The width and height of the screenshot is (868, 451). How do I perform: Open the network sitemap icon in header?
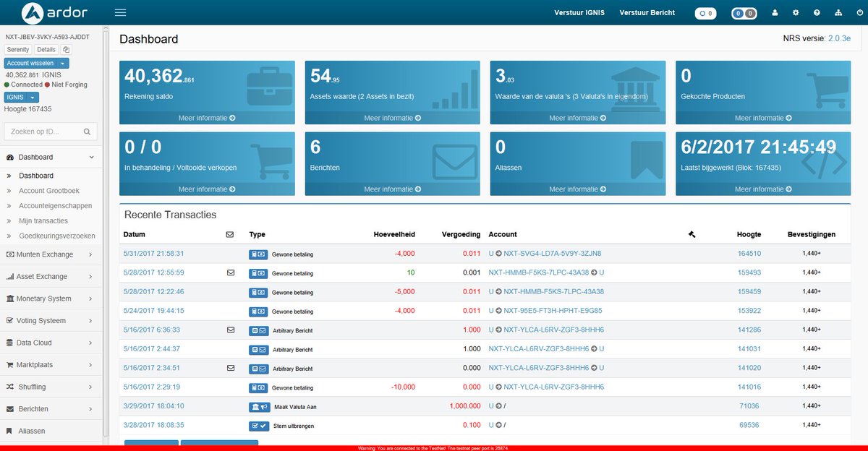(x=838, y=12)
